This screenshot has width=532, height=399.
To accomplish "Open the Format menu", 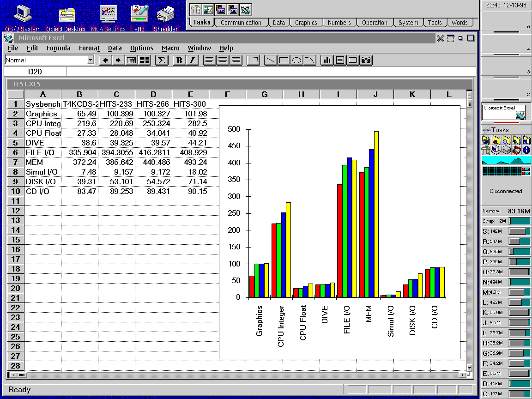I will click(89, 48).
